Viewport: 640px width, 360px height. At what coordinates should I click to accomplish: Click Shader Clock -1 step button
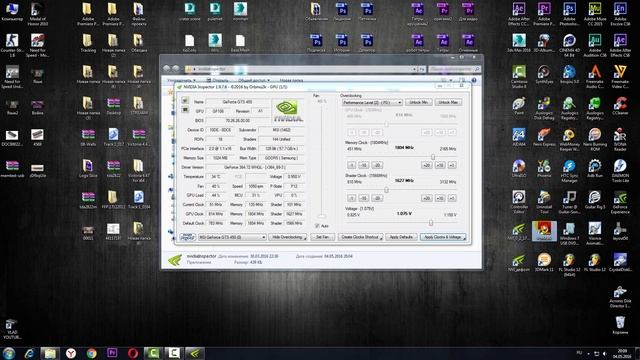pyautogui.click(x=351, y=198)
